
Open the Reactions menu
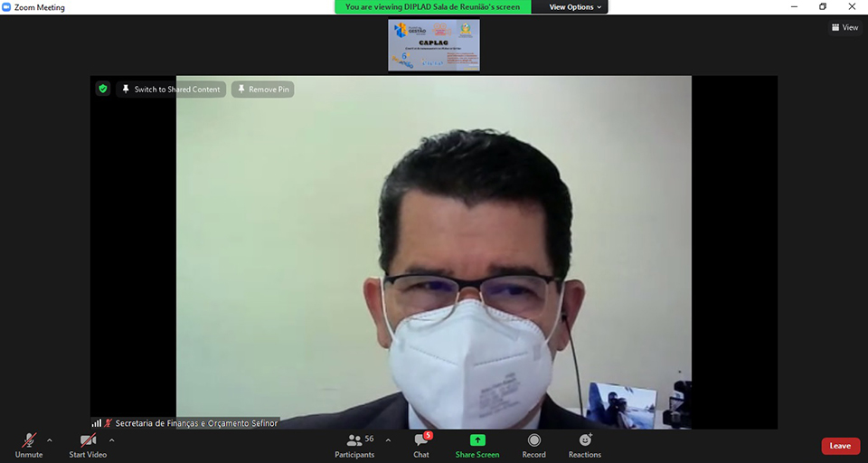coord(585,440)
